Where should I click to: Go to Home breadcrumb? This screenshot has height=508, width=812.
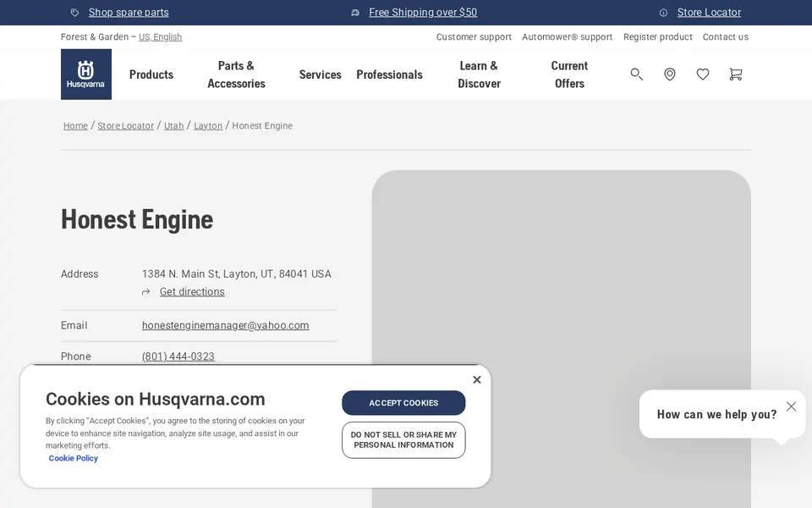[75, 125]
